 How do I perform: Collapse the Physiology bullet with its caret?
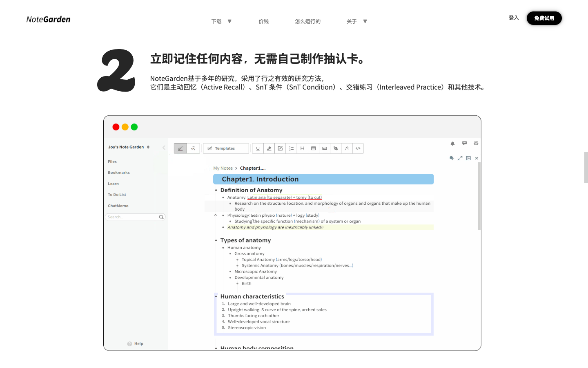point(216,215)
